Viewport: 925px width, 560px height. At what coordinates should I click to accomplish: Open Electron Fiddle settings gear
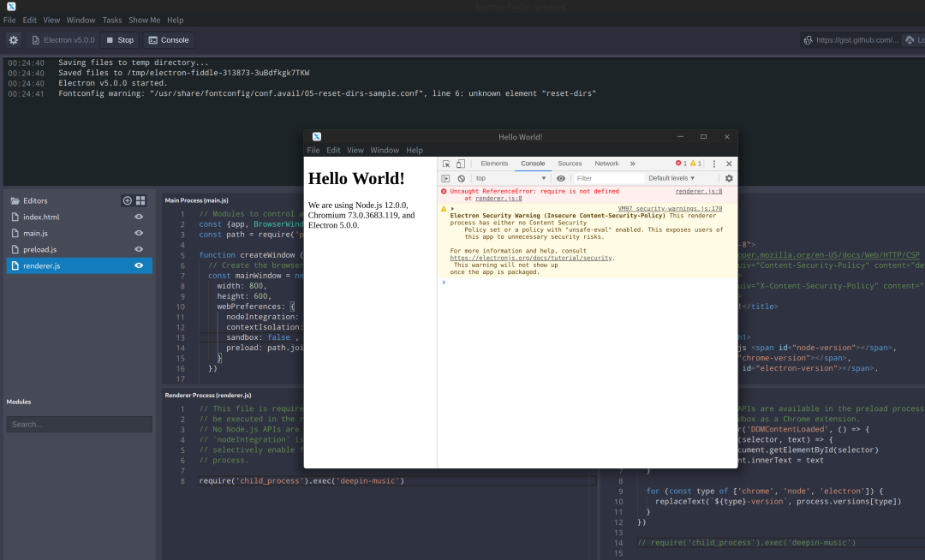coord(13,39)
